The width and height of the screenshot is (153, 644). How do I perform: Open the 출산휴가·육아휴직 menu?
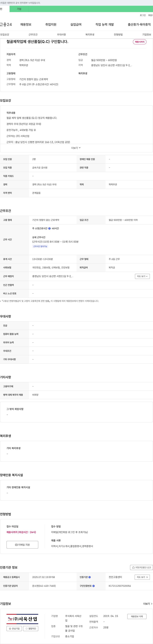point(139,24)
